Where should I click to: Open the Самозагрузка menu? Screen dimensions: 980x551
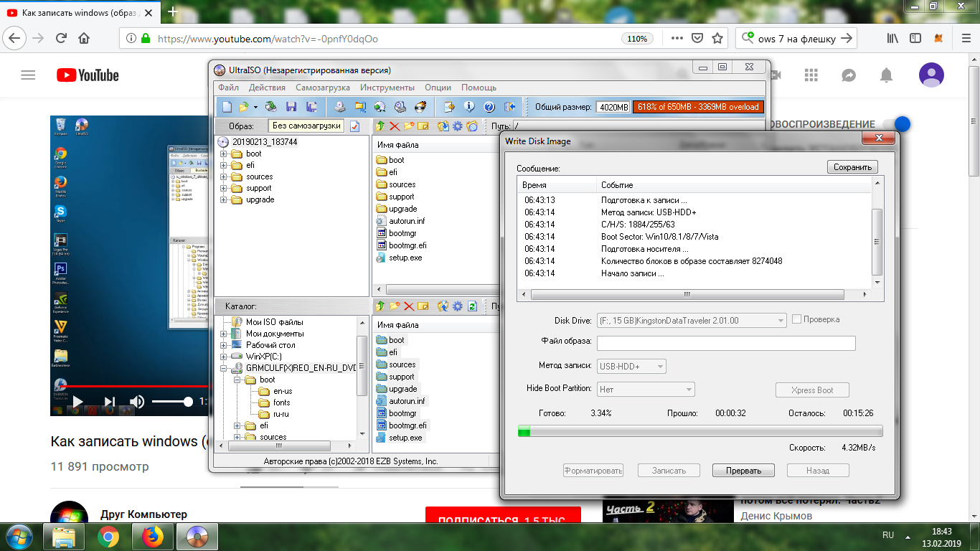point(323,88)
